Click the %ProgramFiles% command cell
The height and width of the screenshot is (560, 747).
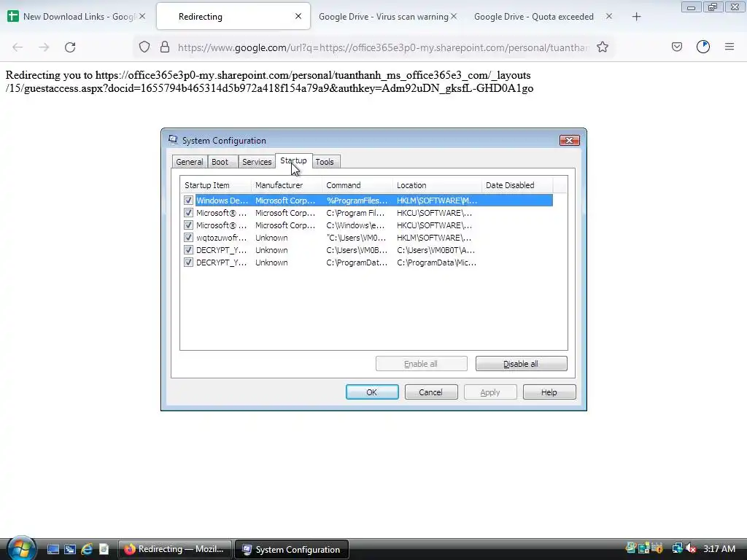click(357, 201)
